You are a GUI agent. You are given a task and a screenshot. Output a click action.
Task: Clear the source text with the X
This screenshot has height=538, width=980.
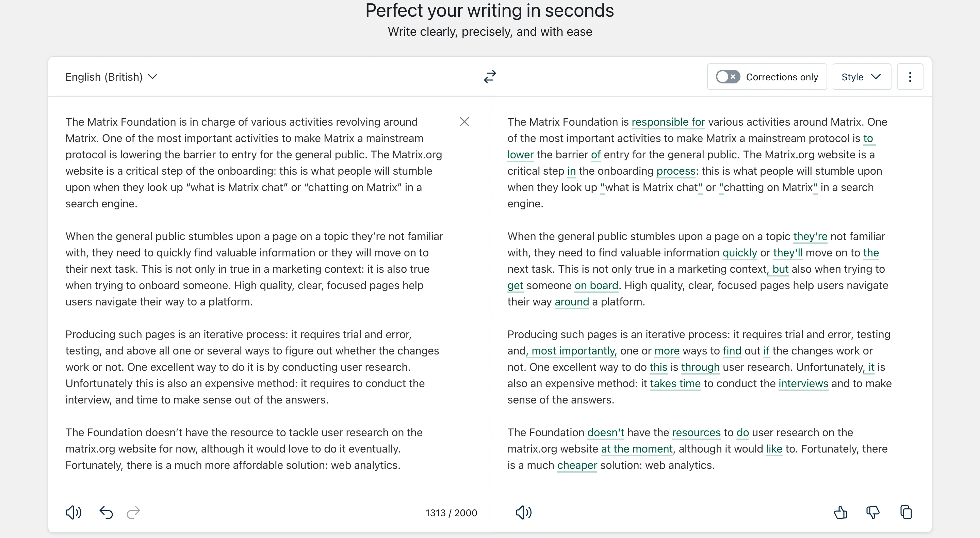pos(464,122)
